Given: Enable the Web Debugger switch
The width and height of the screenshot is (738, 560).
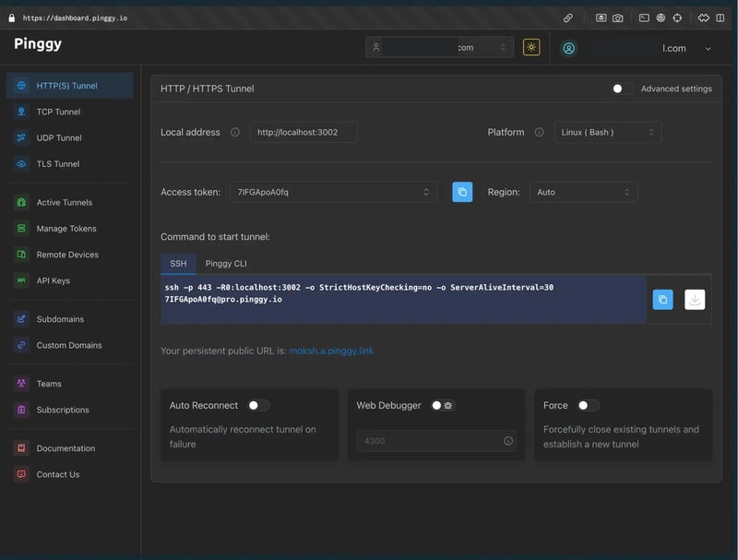Looking at the screenshot, I should click(x=443, y=406).
